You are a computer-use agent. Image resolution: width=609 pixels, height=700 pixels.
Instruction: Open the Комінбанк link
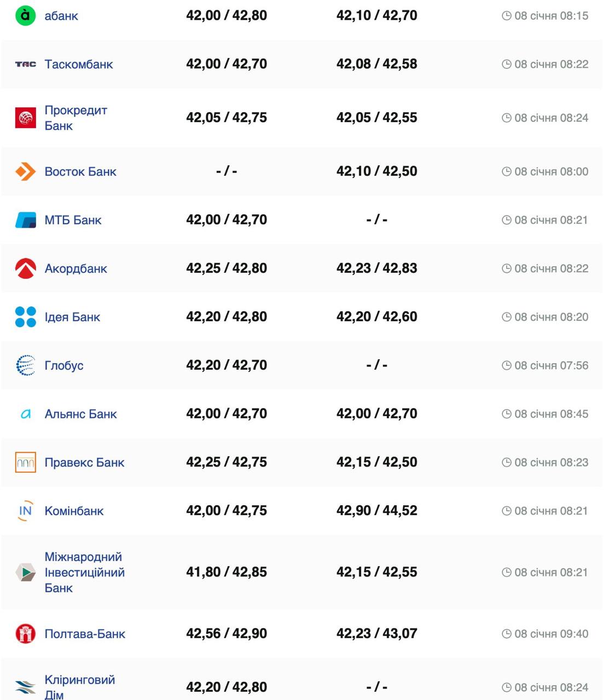74,511
